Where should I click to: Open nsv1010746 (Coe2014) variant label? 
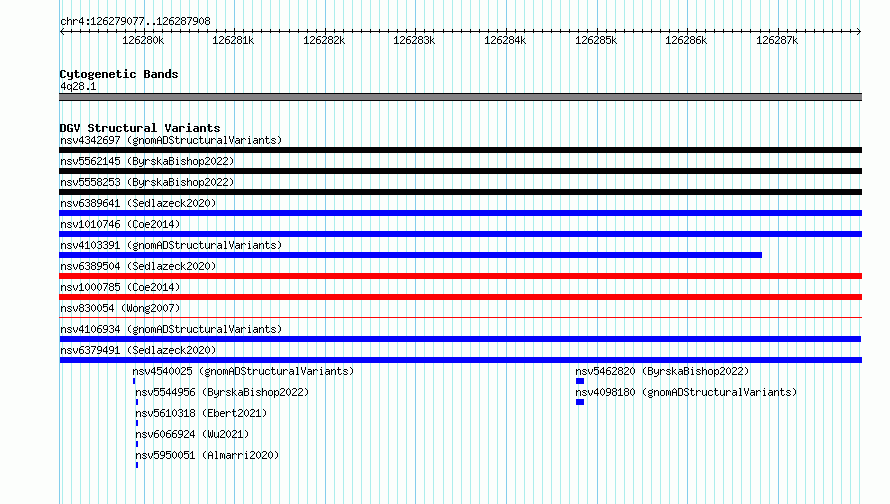click(x=120, y=224)
